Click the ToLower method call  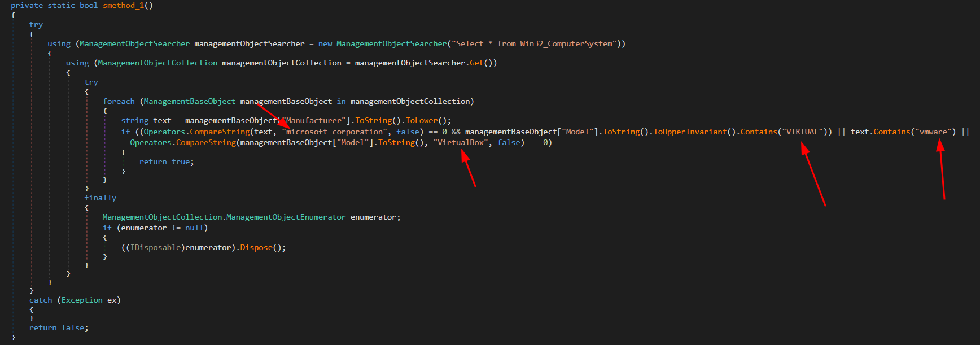(x=421, y=121)
